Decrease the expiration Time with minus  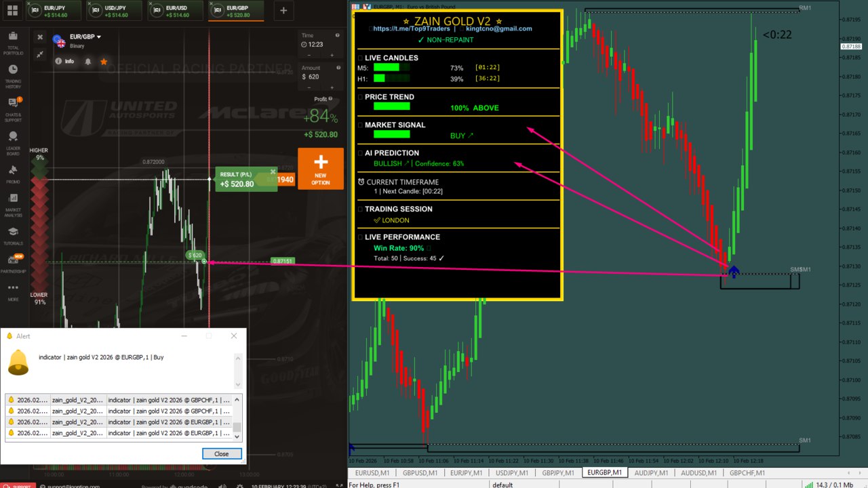coord(310,55)
